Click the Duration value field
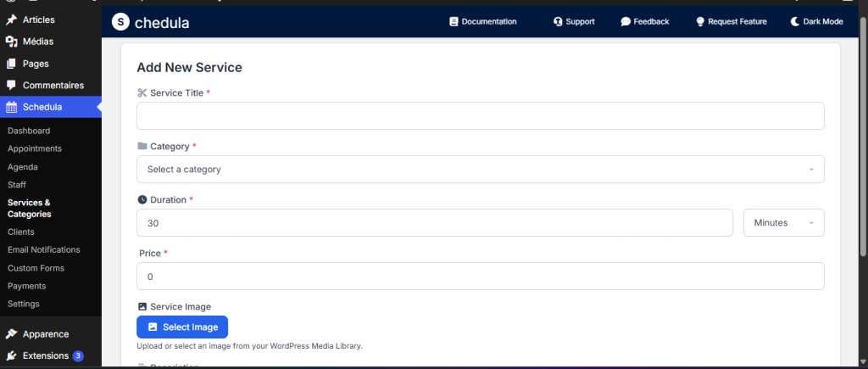 434,223
